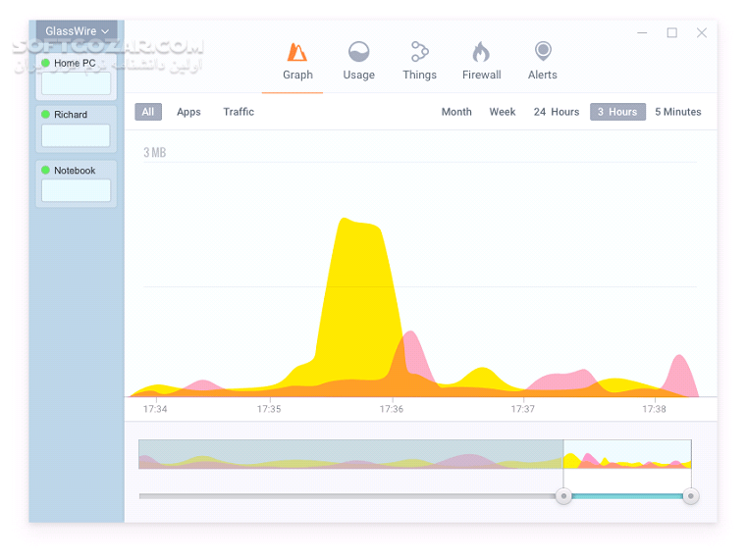Viewport: 746px width, 560px height.
Task: Expand the GlassWire dropdown menu
Action: click(77, 31)
